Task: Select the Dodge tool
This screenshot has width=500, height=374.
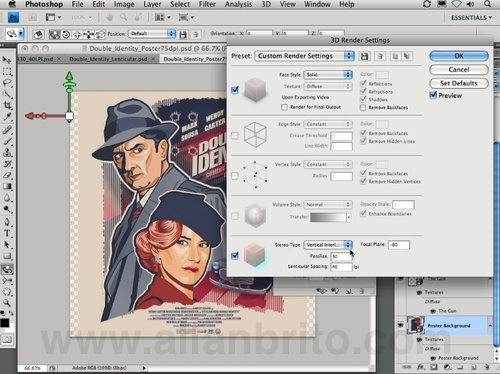Action: (x=7, y=209)
